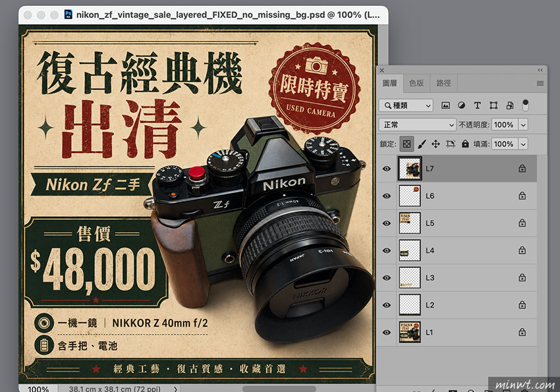Hide layer L5 with eye icon
Image resolution: width=560 pixels, height=392 pixels.
[387, 223]
